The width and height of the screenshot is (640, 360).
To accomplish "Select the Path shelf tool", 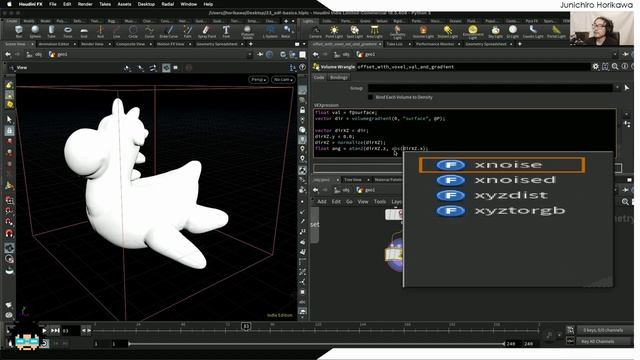I will [187, 31].
